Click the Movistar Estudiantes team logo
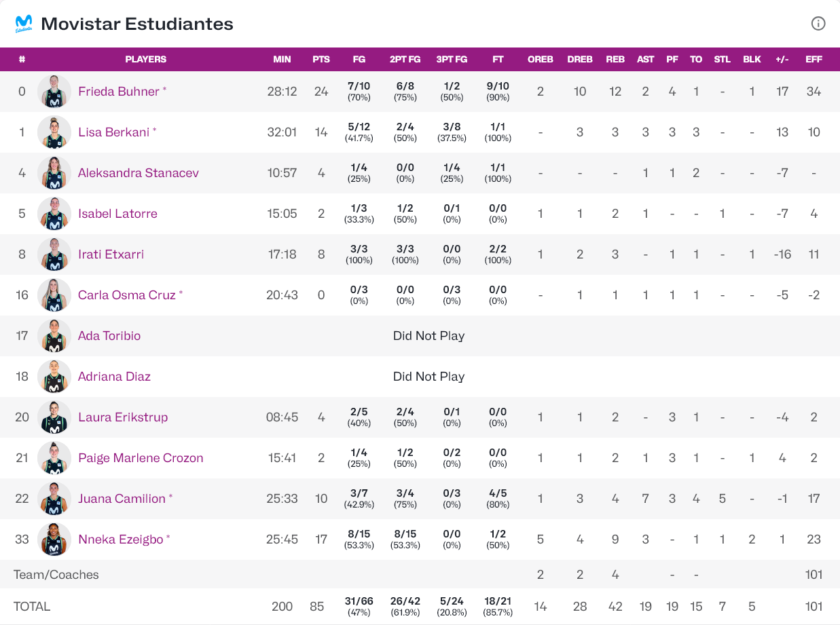 pos(24,24)
